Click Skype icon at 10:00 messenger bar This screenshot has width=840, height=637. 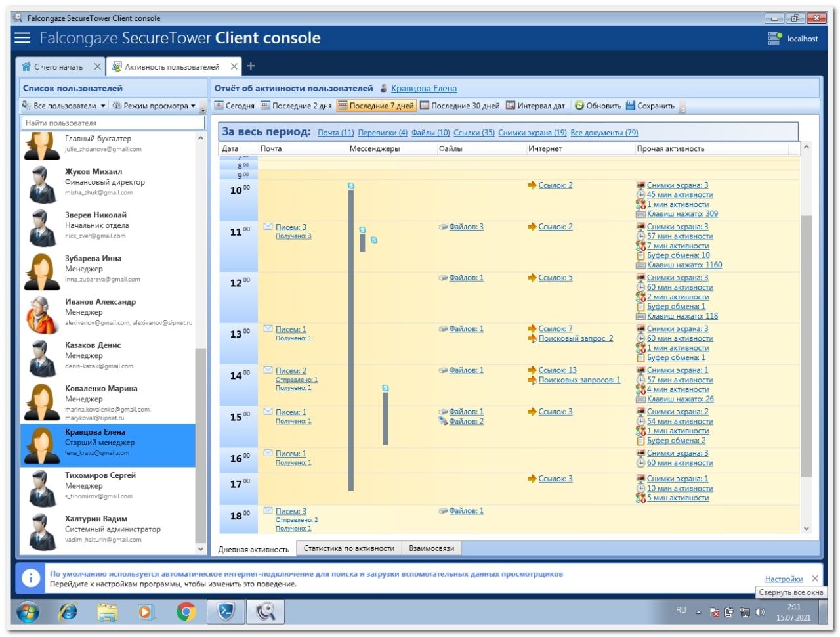click(x=351, y=186)
